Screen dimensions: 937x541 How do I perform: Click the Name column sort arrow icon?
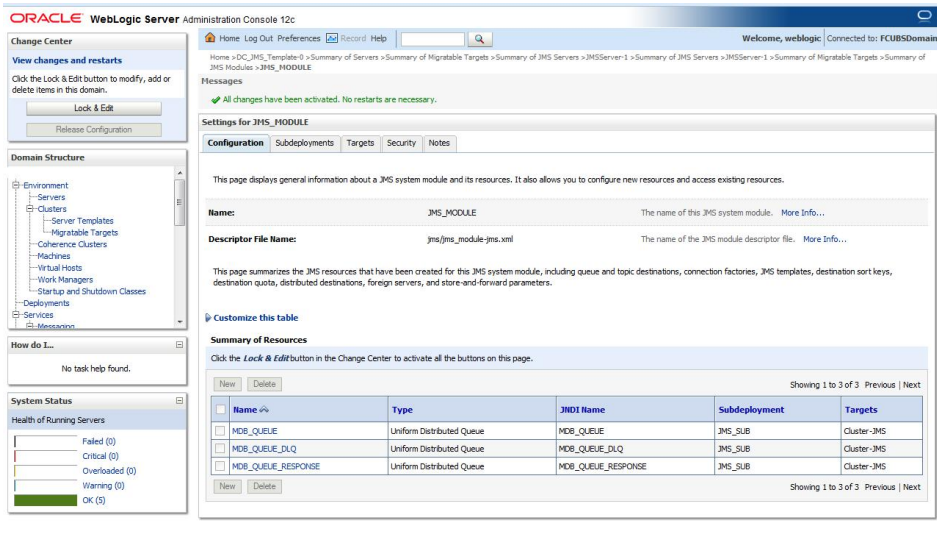coord(264,409)
